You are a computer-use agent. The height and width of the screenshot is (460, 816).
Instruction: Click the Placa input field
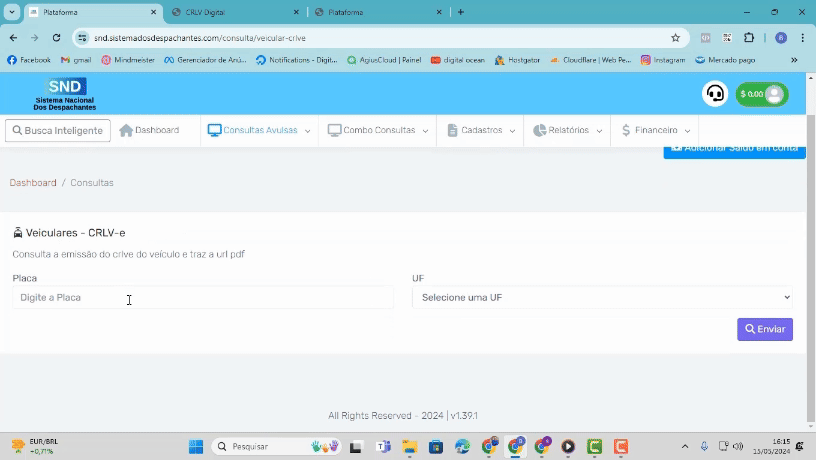click(x=202, y=297)
